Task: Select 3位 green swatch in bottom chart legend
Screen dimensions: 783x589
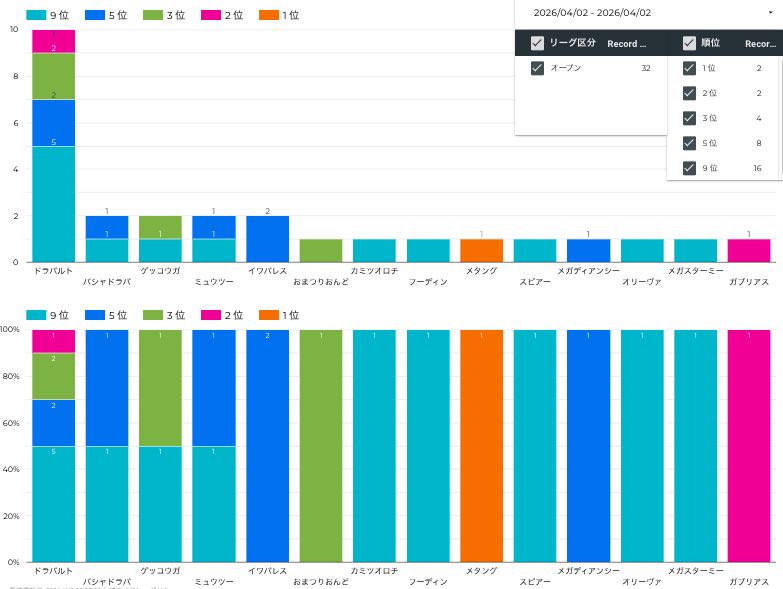Action: coord(152,315)
